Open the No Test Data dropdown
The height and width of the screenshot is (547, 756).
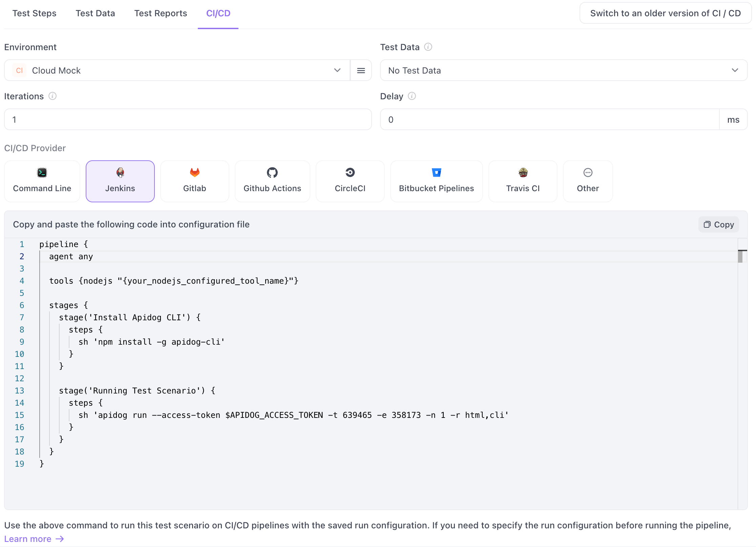point(563,70)
